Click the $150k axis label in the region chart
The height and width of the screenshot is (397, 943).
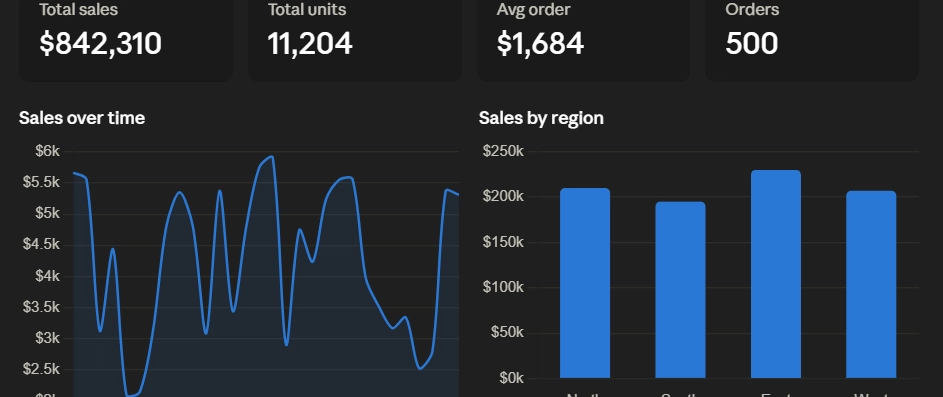[503, 242]
